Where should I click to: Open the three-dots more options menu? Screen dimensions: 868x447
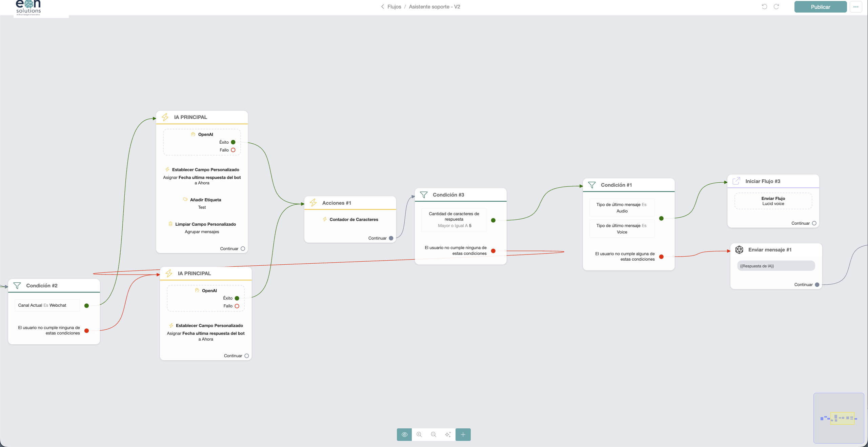tap(856, 7)
